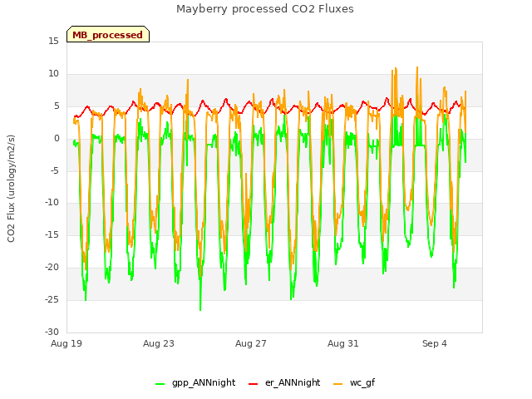Click the MB_processed series label

tap(107, 35)
